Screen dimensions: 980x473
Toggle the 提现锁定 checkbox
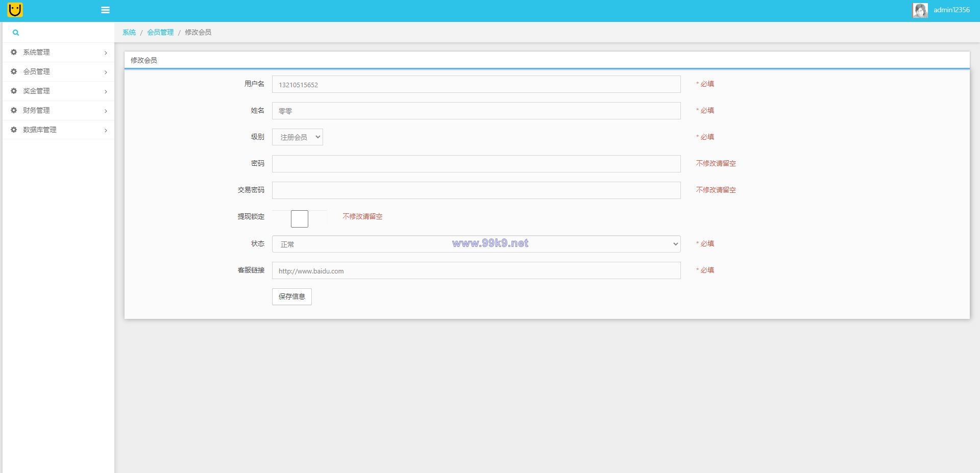point(300,219)
